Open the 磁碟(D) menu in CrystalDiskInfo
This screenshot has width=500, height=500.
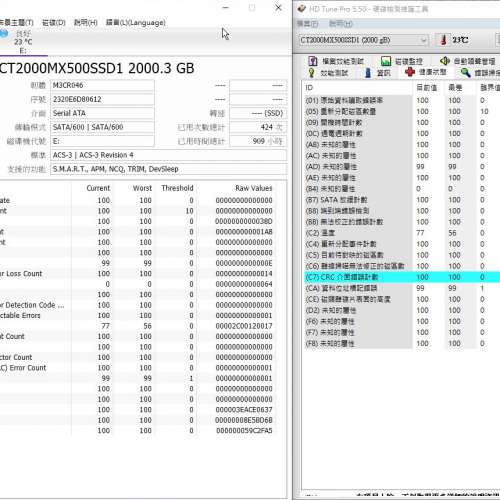[x=54, y=23]
